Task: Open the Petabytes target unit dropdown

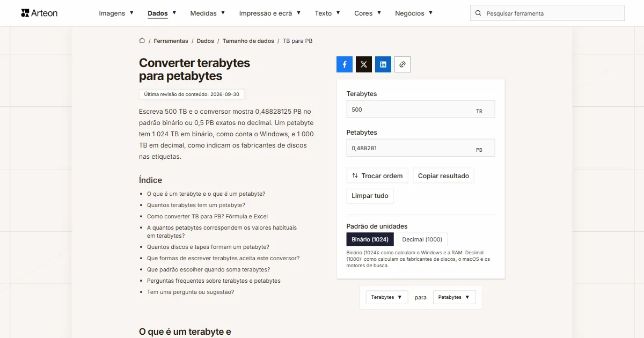Action: (454, 297)
